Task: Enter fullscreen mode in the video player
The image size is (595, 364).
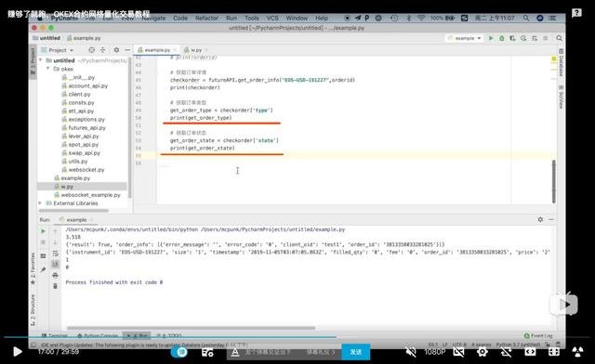Action: coord(554,352)
